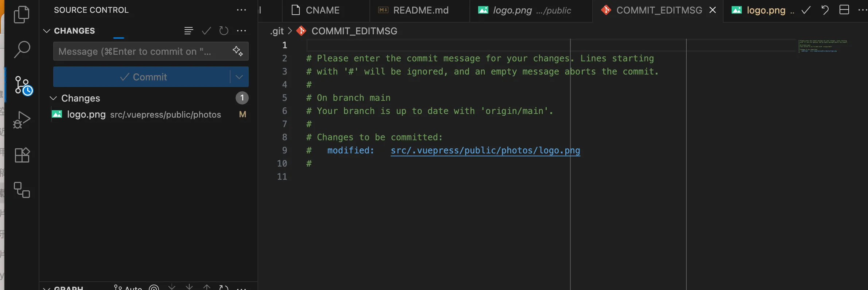Switch to the CNAME tab
This screenshot has width=868, height=290.
point(316,10)
